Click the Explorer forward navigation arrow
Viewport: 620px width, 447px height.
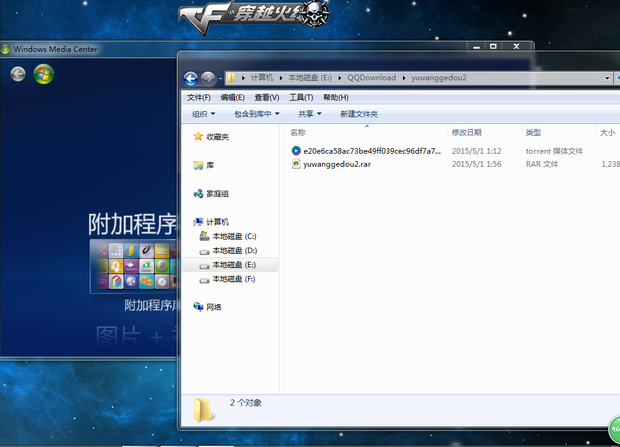pyautogui.click(x=208, y=79)
